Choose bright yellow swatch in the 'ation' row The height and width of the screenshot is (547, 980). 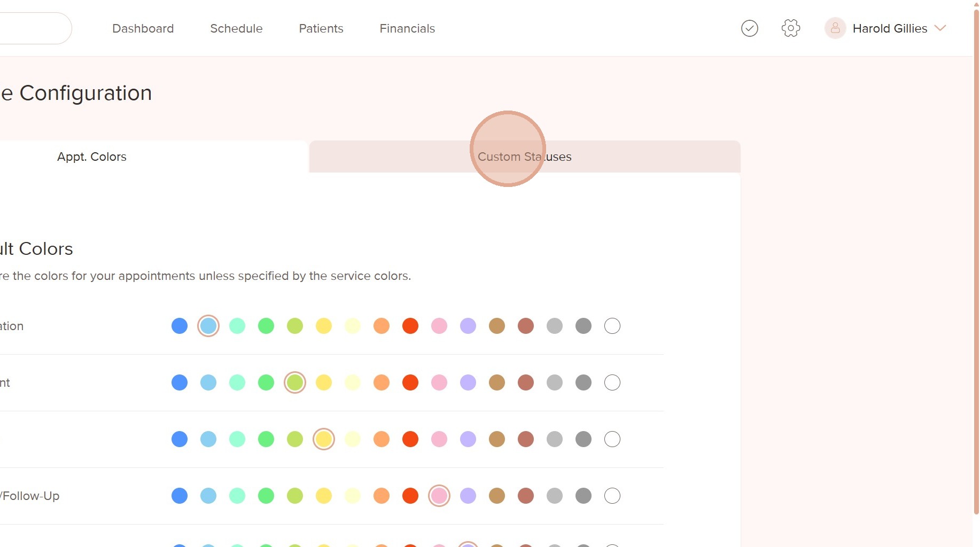click(324, 326)
